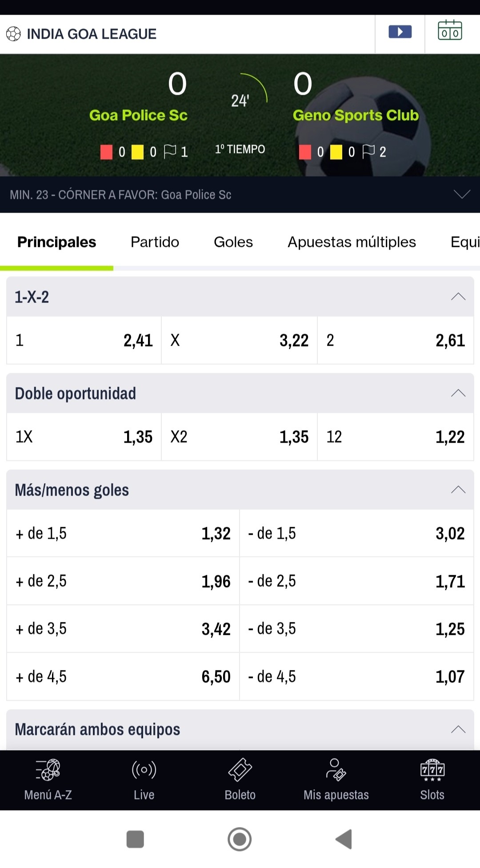Collapse the Marcarán ambos equipos section

pyautogui.click(x=458, y=729)
